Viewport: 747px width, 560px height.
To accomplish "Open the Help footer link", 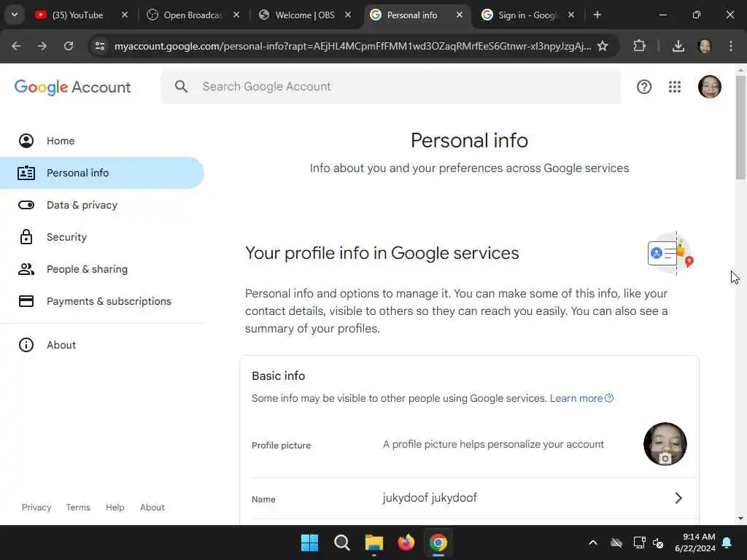I will tap(115, 507).
